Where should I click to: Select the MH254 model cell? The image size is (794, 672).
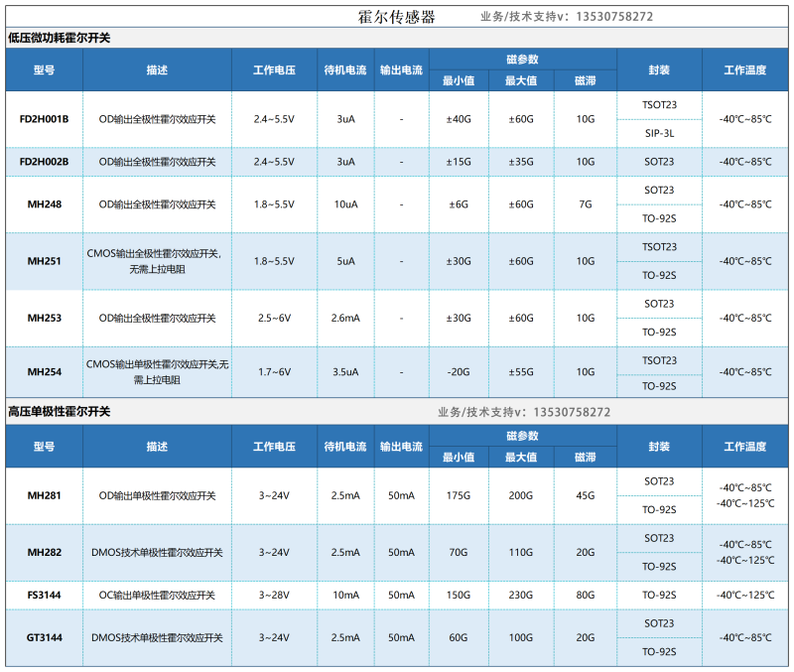tap(45, 372)
